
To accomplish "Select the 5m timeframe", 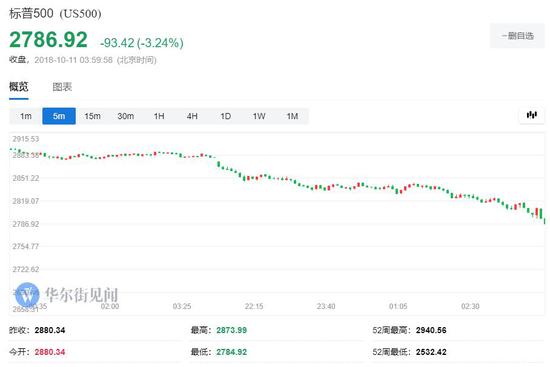I will click(x=59, y=116).
